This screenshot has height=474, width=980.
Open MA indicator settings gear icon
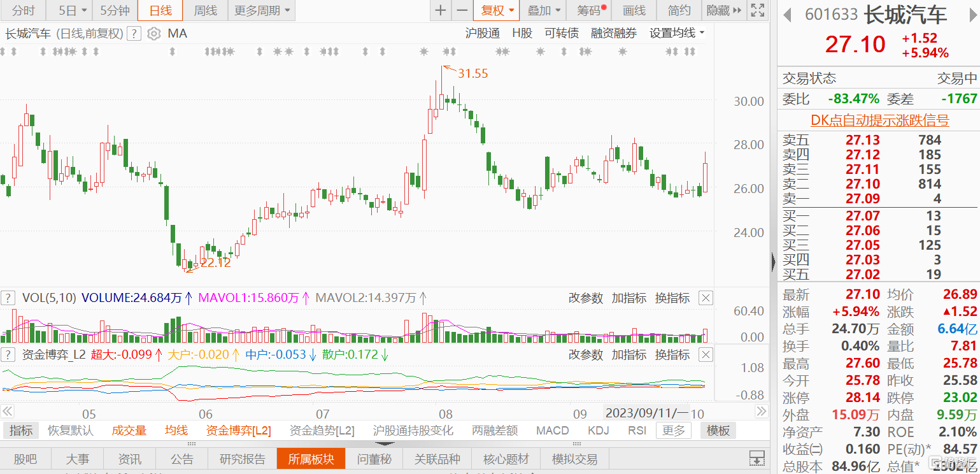tap(153, 34)
